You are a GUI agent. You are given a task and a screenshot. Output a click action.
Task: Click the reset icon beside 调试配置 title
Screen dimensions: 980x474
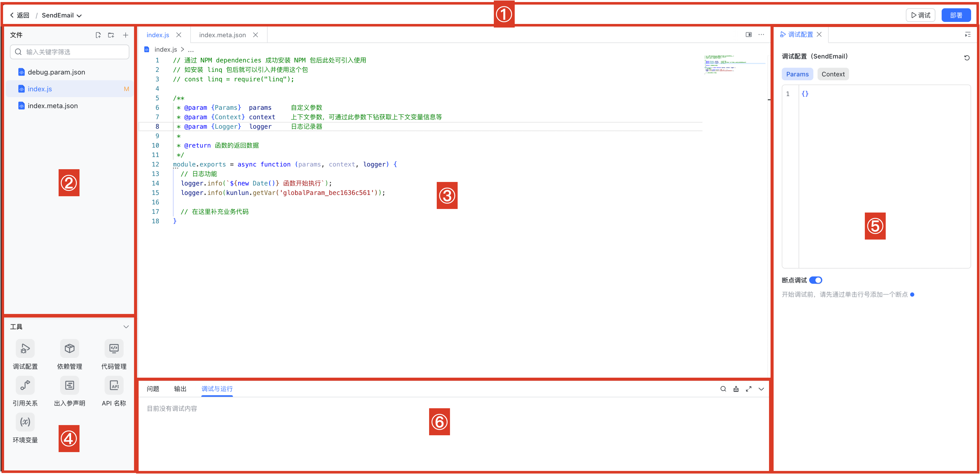pyautogui.click(x=966, y=58)
